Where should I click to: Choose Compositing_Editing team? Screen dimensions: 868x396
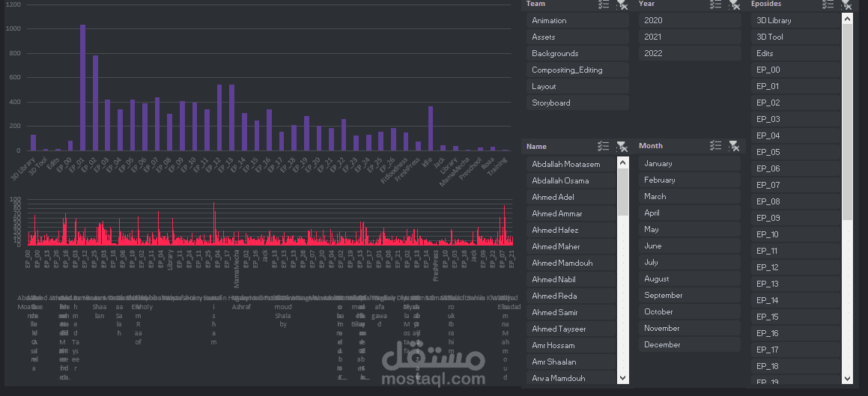pos(577,70)
